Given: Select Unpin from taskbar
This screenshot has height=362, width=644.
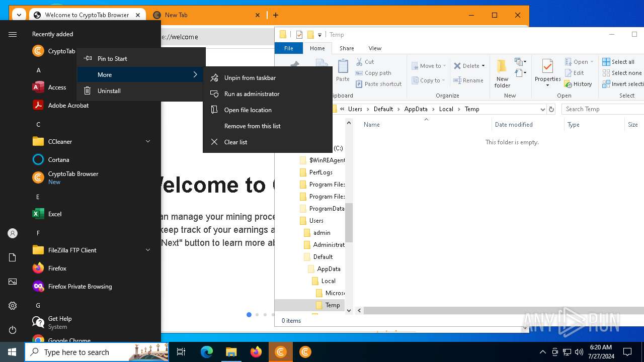Looking at the screenshot, I should pos(268,77).
